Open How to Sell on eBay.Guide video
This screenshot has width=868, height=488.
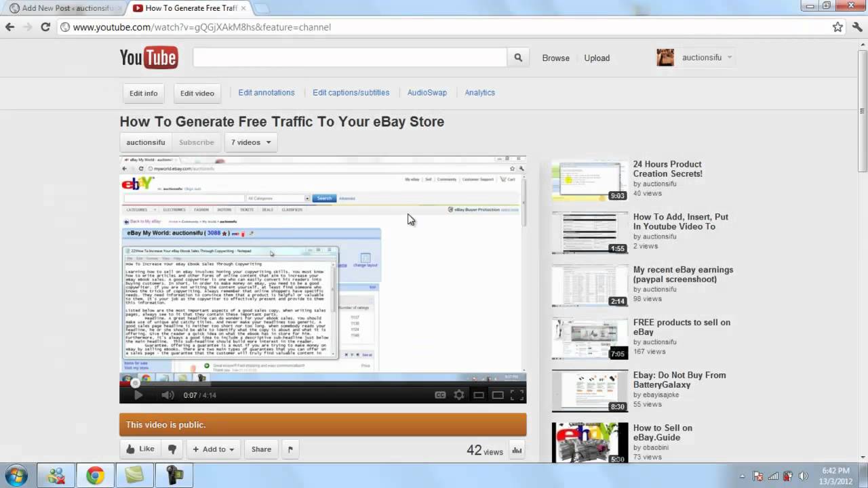(663, 432)
